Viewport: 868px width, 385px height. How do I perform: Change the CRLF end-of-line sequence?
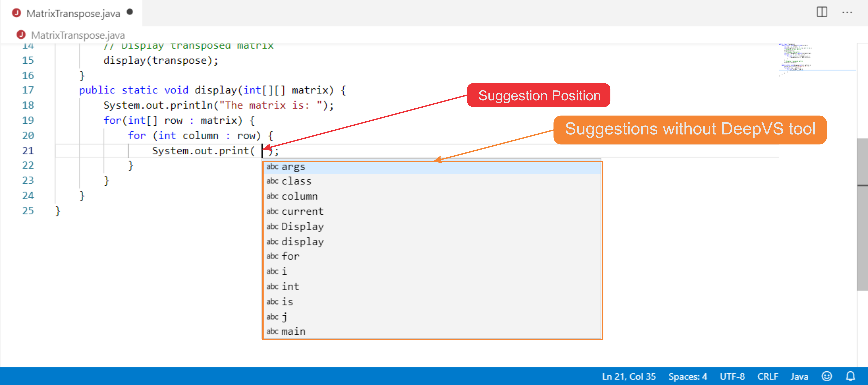(768, 376)
